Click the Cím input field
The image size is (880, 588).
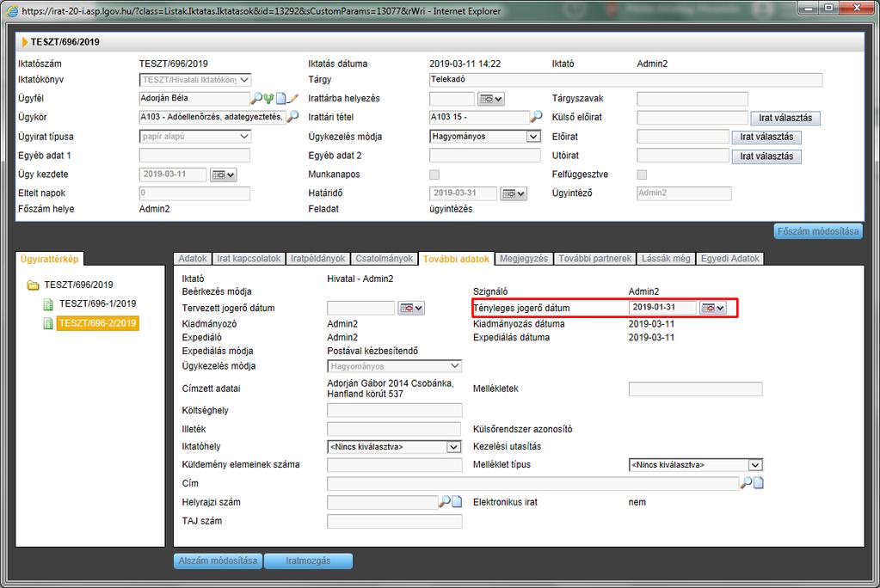coord(532,484)
